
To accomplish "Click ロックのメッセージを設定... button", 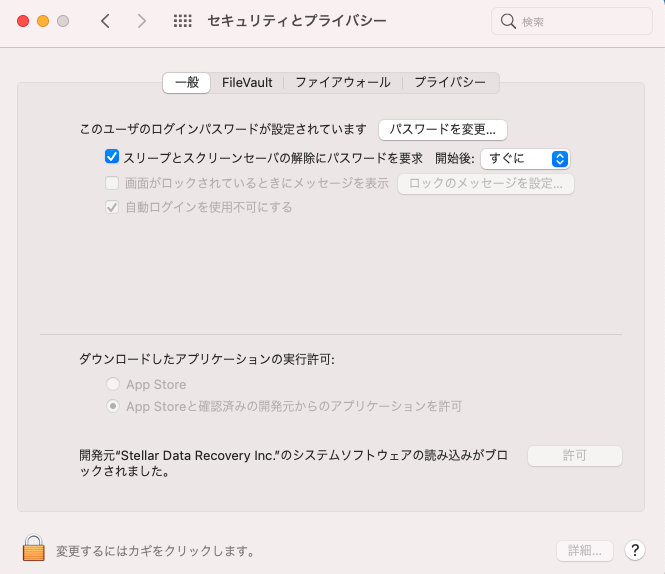I will click(x=486, y=183).
